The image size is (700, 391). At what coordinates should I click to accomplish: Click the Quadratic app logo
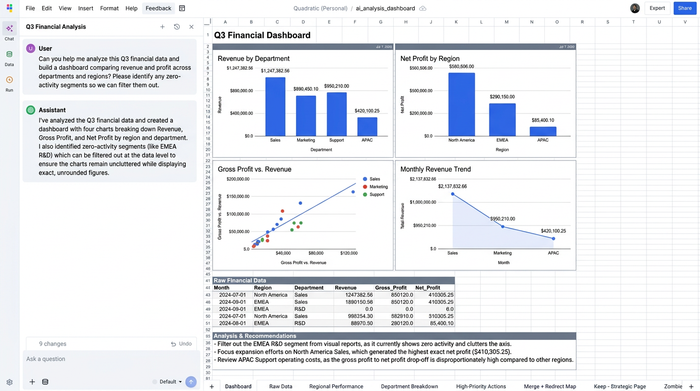coord(9,8)
